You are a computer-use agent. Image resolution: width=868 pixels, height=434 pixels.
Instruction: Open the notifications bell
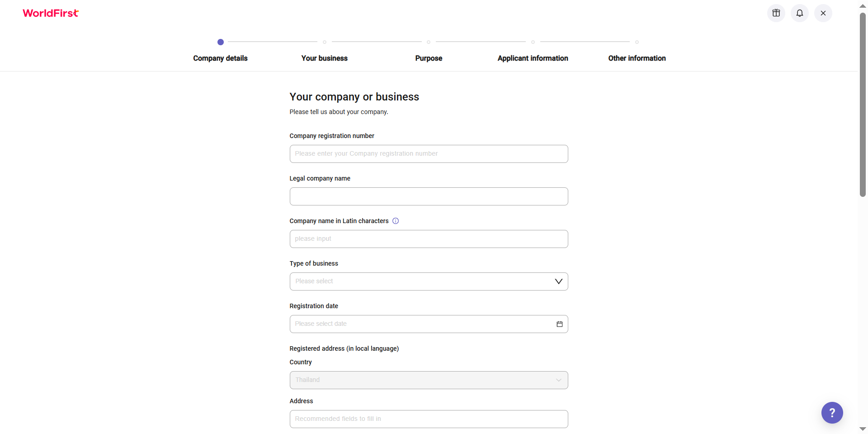tap(800, 13)
